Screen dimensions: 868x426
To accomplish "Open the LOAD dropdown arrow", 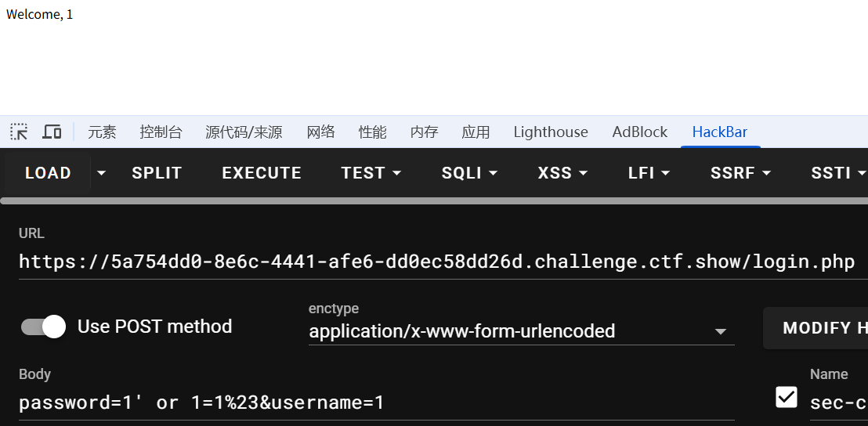I will coord(101,173).
